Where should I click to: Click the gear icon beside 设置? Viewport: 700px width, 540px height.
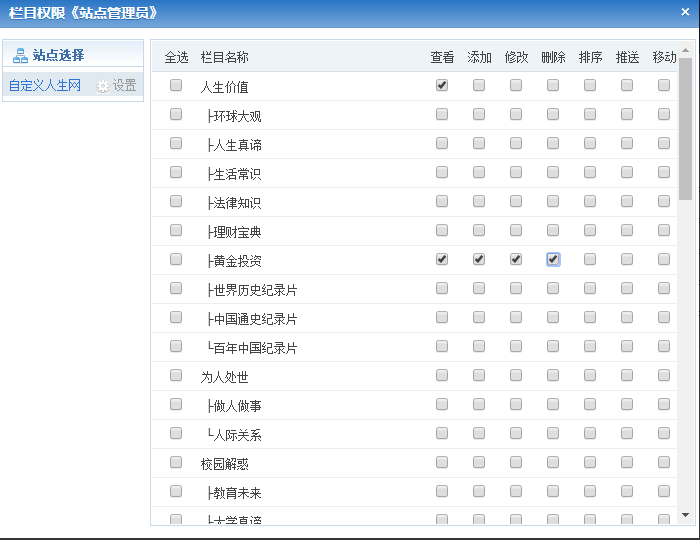pos(103,86)
